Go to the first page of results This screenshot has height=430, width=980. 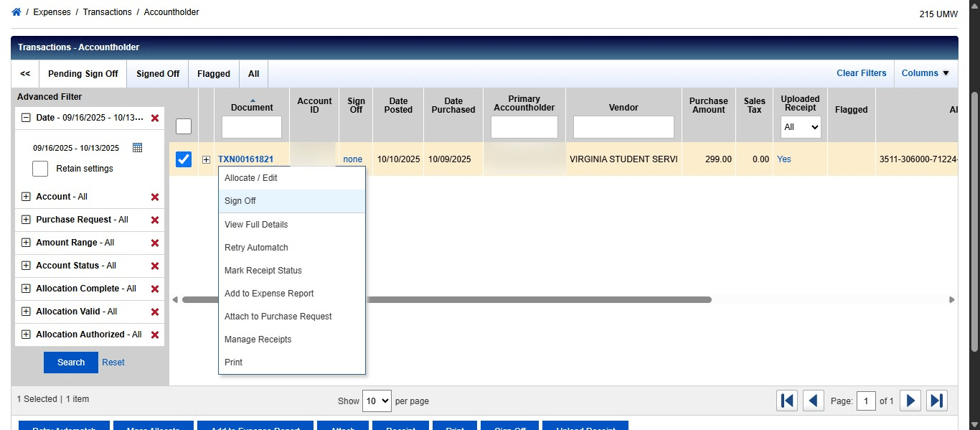click(x=787, y=401)
